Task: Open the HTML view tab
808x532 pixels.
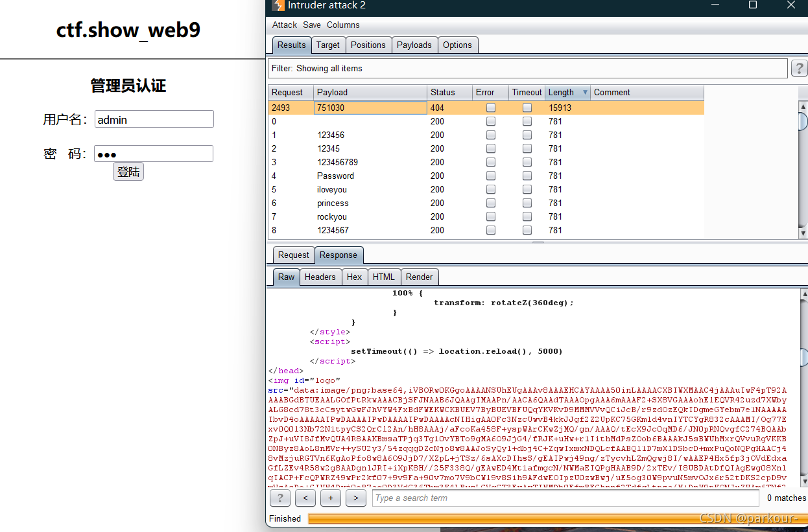Action: pyautogui.click(x=384, y=277)
